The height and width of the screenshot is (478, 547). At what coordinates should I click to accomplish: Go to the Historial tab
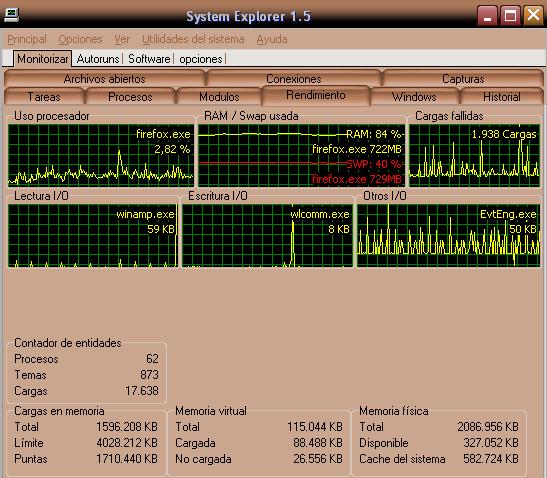[x=502, y=97]
